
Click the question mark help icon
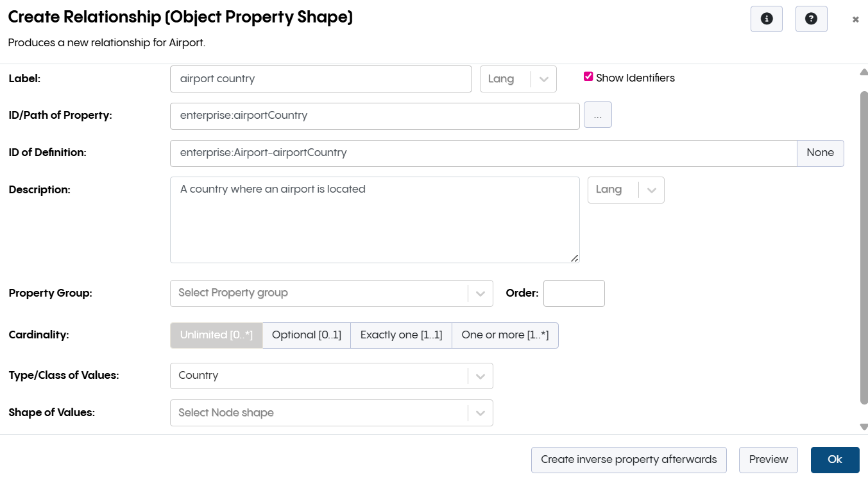(811, 19)
